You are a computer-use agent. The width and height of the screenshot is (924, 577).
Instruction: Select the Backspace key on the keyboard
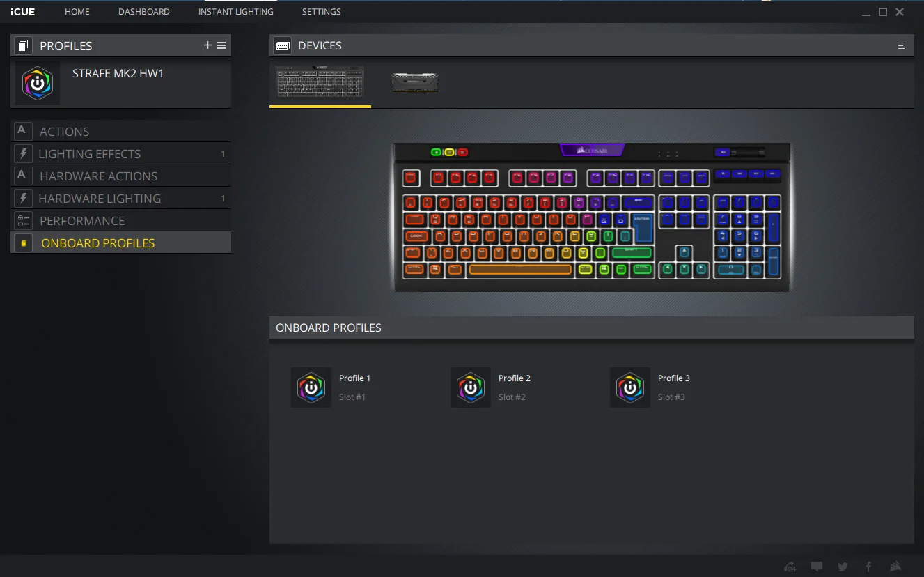638,203
